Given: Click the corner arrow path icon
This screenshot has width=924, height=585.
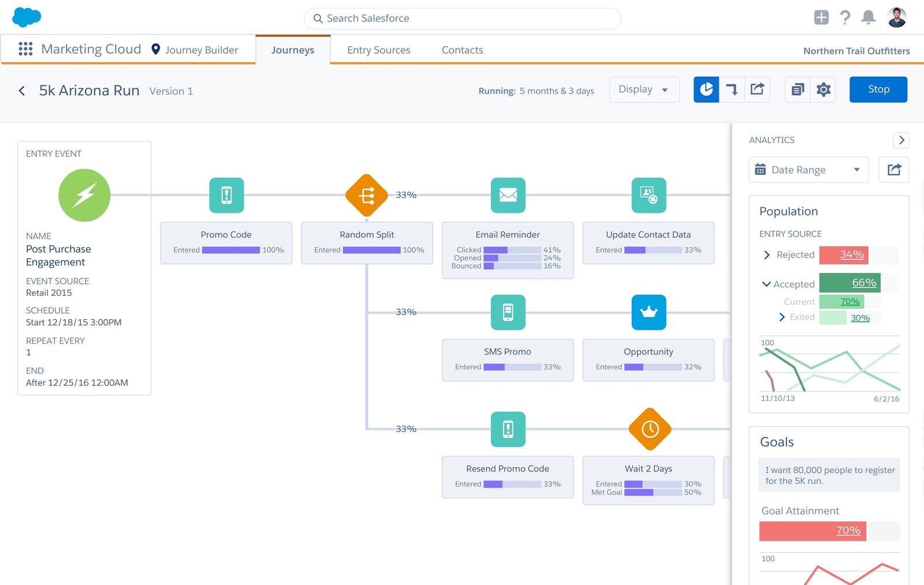Looking at the screenshot, I should click(732, 90).
